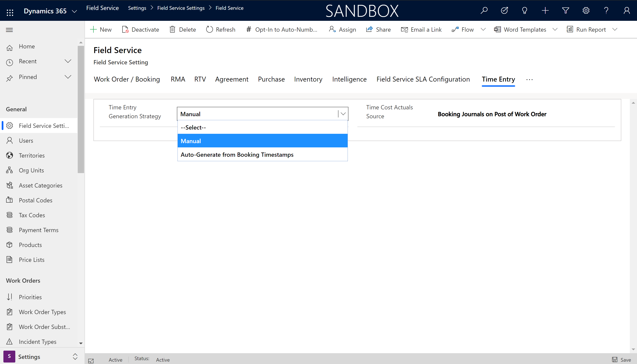The width and height of the screenshot is (637, 364).
Task: Select Manual option in dropdown list
Action: coord(262,141)
